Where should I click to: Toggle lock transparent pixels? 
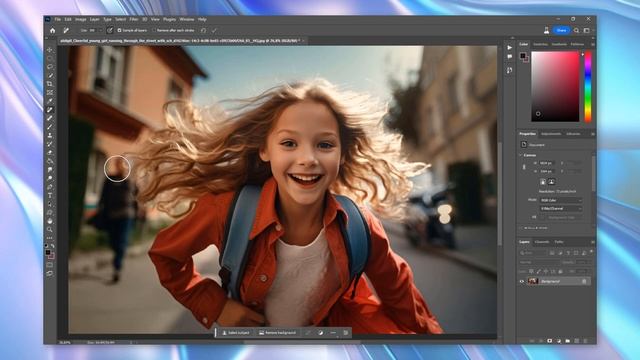pyautogui.click(x=531, y=271)
